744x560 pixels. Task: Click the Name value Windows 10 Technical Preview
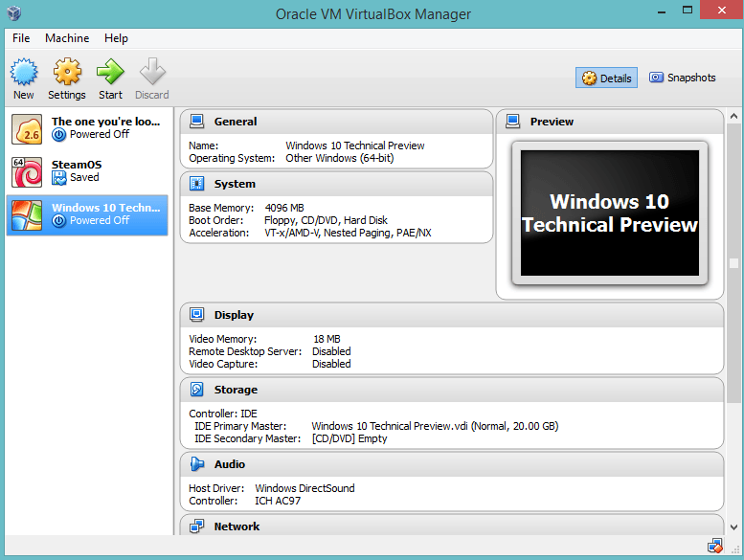click(x=355, y=146)
